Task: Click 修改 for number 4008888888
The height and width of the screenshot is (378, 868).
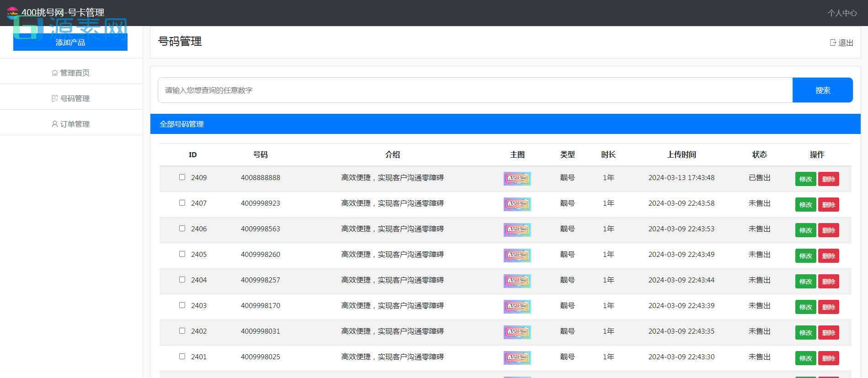Action: [805, 179]
